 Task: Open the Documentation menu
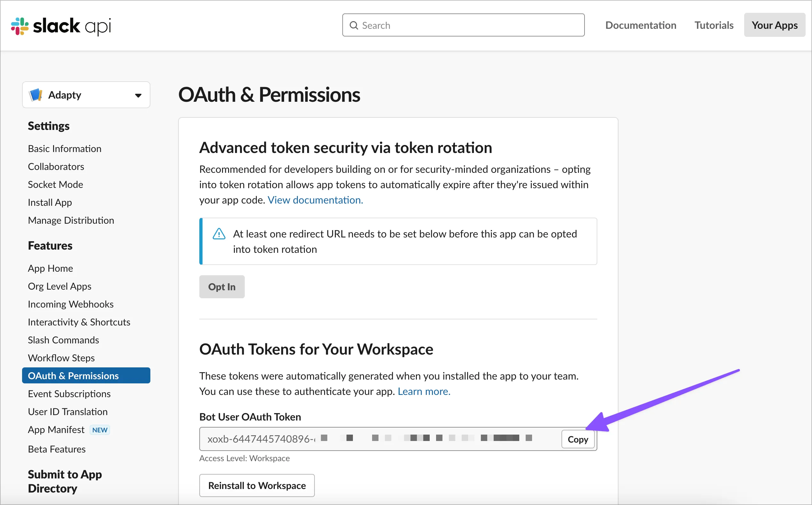(641, 25)
